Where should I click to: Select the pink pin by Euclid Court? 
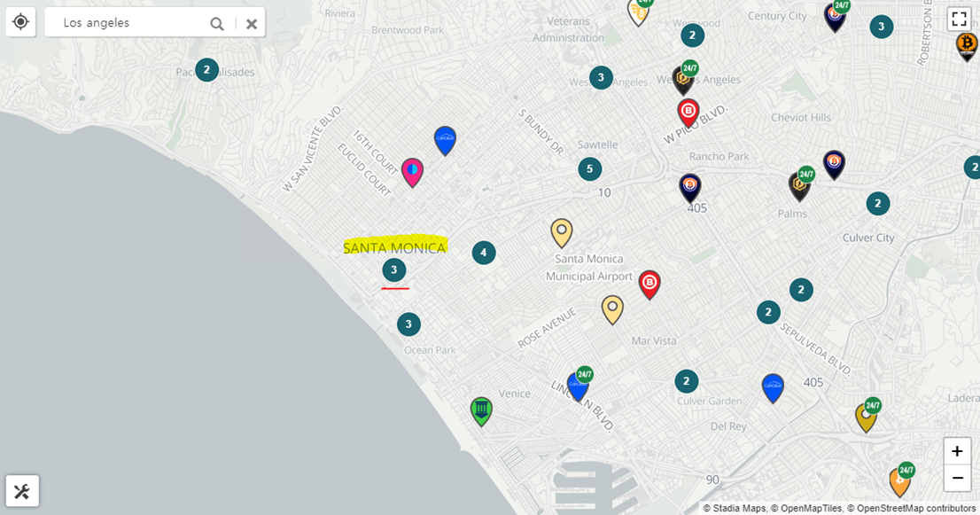click(x=412, y=173)
